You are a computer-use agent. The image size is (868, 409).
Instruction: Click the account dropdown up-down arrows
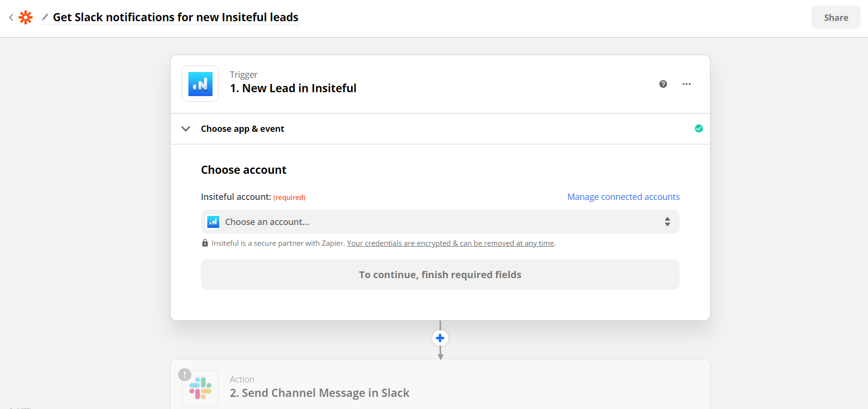[667, 222]
